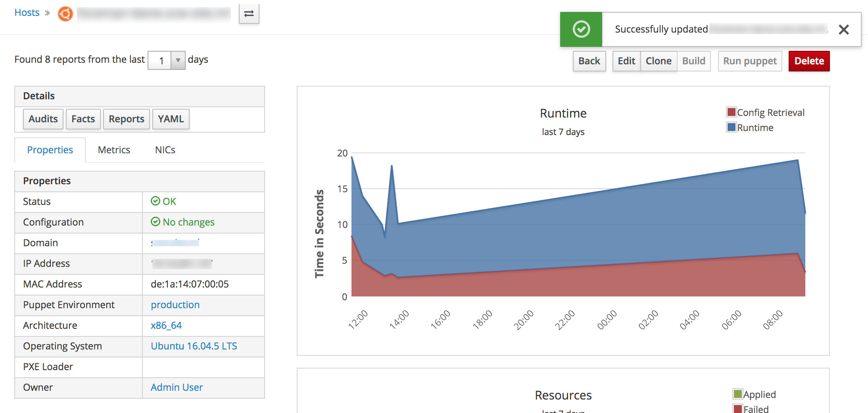Screen dimensions: 868x413
Task: Click the No changes configuration icon
Action: 155,222
